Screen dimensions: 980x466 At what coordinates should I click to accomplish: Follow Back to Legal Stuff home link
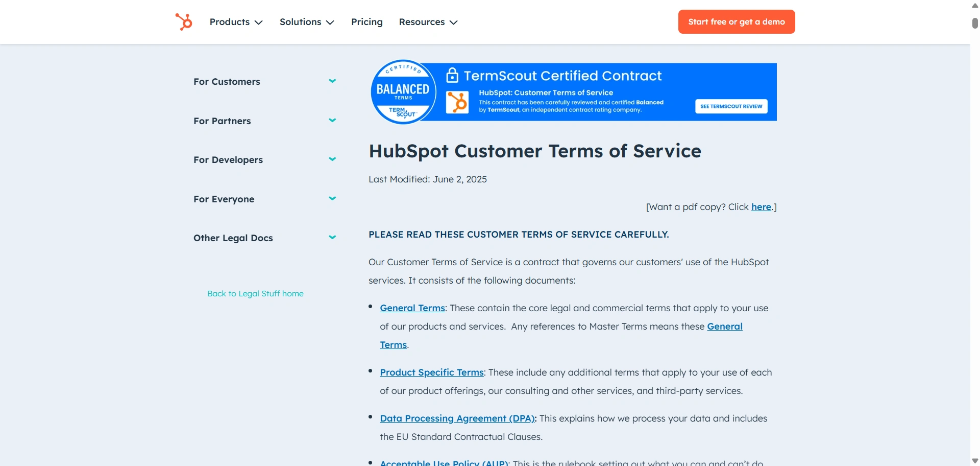click(255, 294)
